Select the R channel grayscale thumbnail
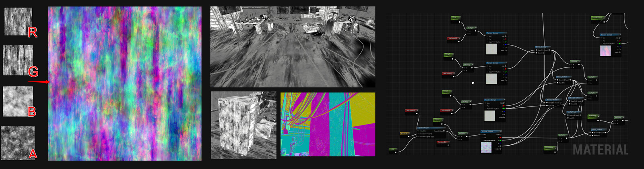The image size is (644, 169). click(x=18, y=21)
